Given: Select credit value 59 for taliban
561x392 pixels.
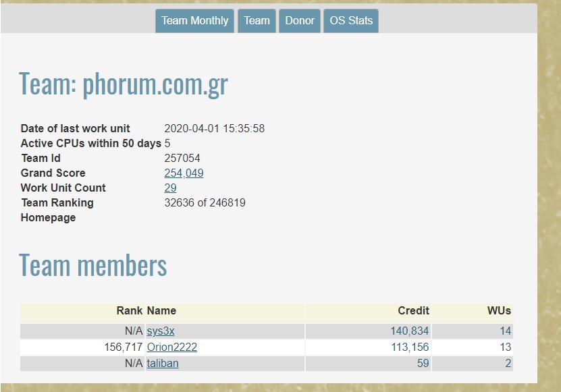Looking at the screenshot, I should tap(423, 363).
